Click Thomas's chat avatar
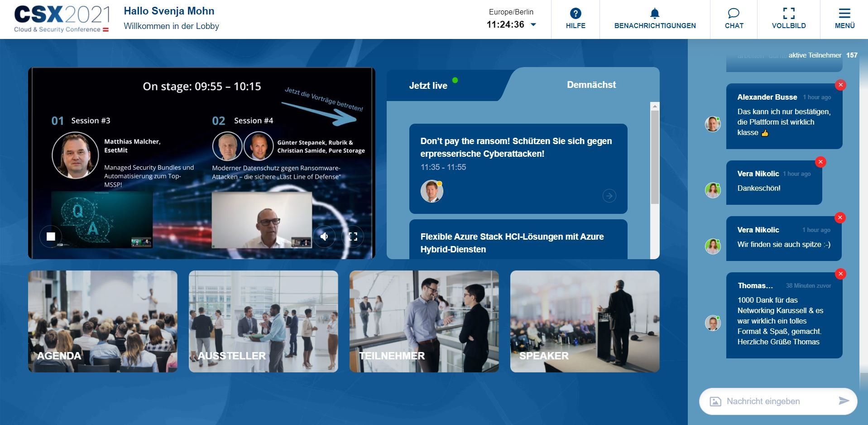Image resolution: width=868 pixels, height=425 pixels. click(x=713, y=323)
